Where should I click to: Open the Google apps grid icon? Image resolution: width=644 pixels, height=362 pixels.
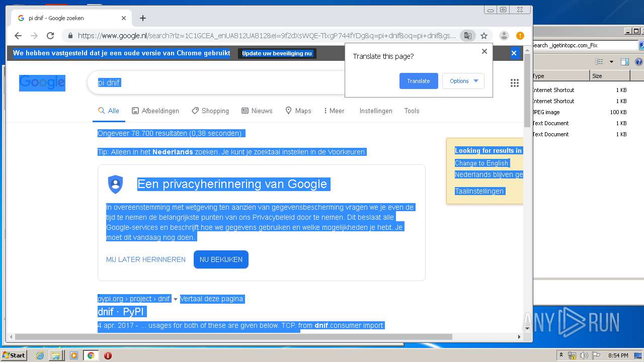(x=515, y=83)
